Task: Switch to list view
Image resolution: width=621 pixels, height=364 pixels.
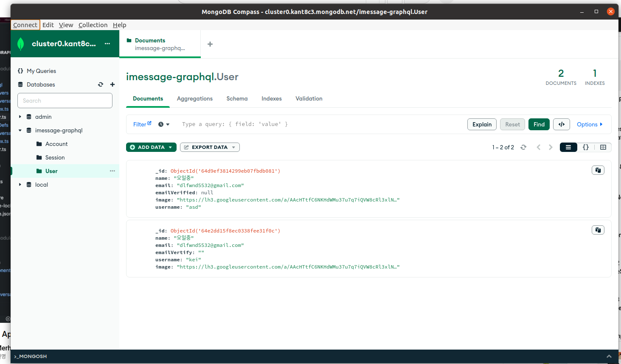Action: (x=568, y=147)
